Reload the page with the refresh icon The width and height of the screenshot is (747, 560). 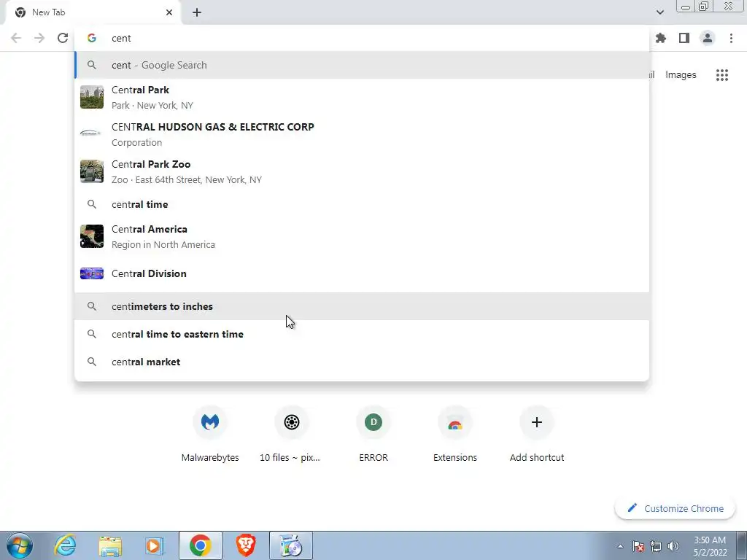[x=63, y=38]
